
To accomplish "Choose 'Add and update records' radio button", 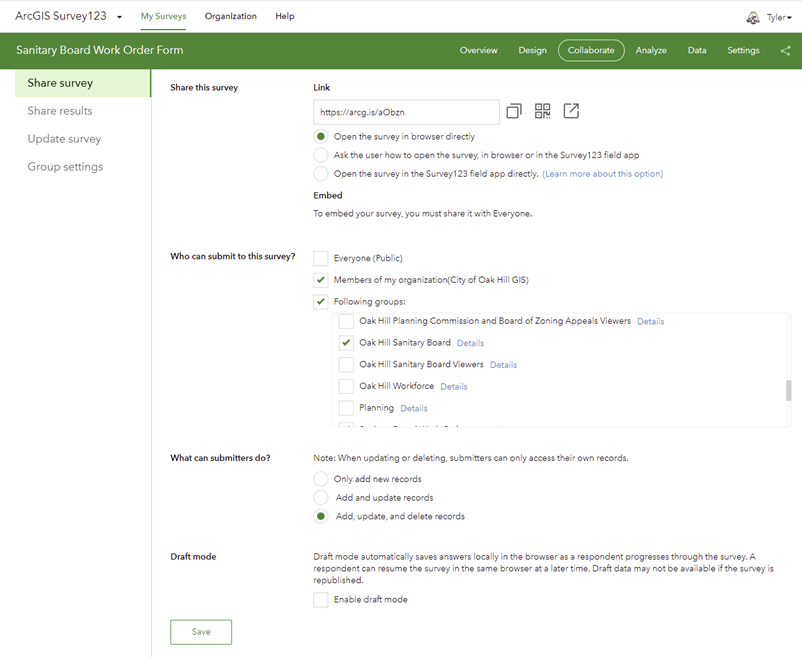I will [x=321, y=498].
